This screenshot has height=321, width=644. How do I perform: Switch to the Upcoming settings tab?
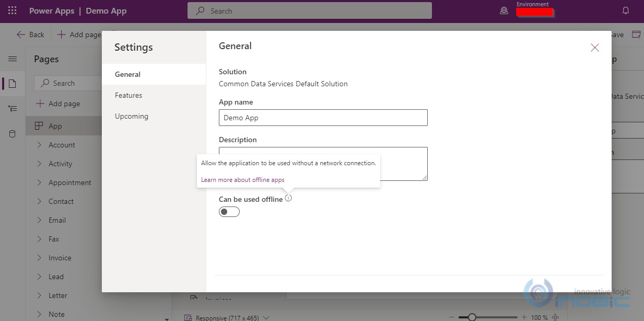154,116
